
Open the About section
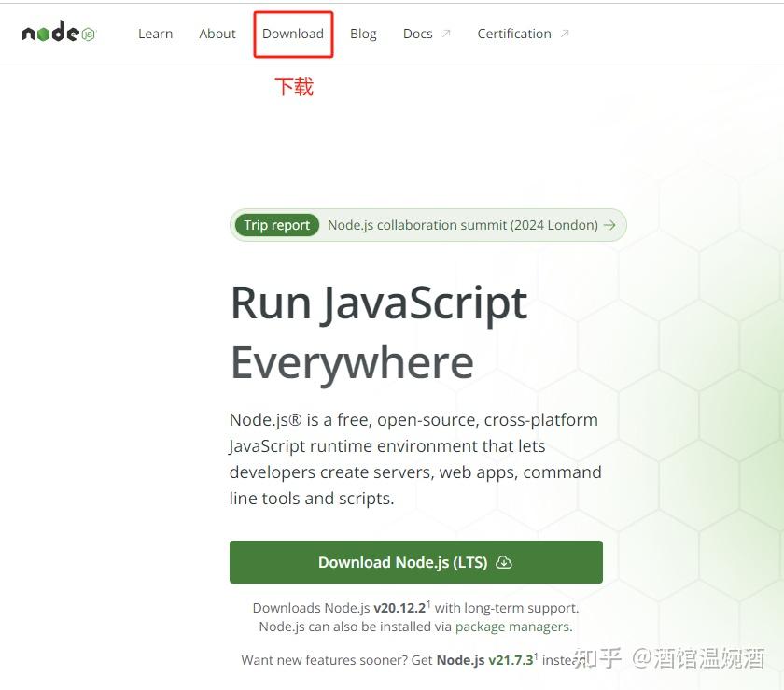coord(217,34)
